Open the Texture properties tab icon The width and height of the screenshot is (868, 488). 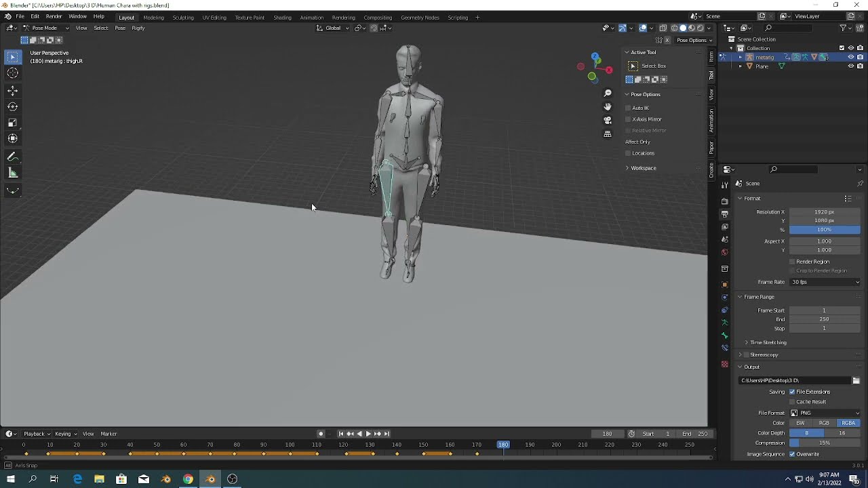click(x=725, y=365)
